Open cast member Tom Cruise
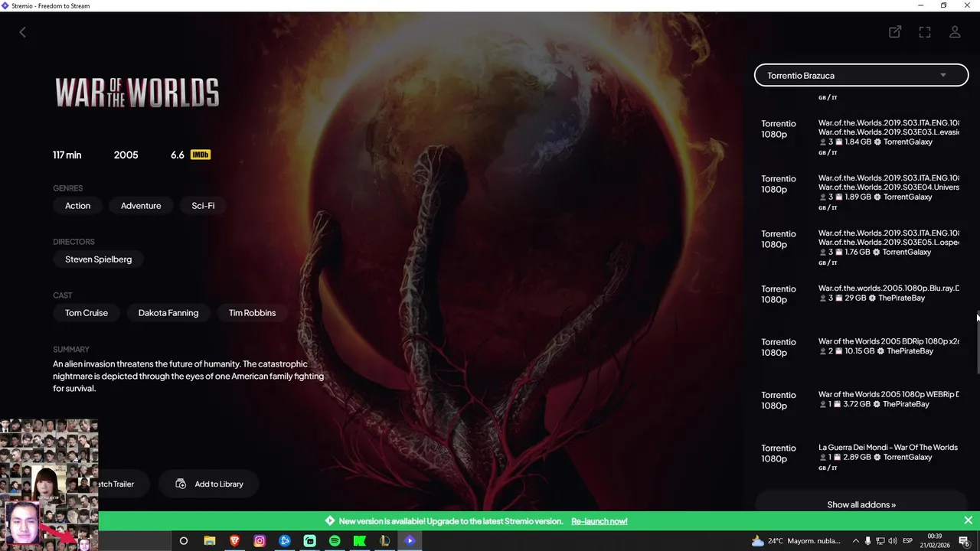The image size is (980, 551). [87, 313]
